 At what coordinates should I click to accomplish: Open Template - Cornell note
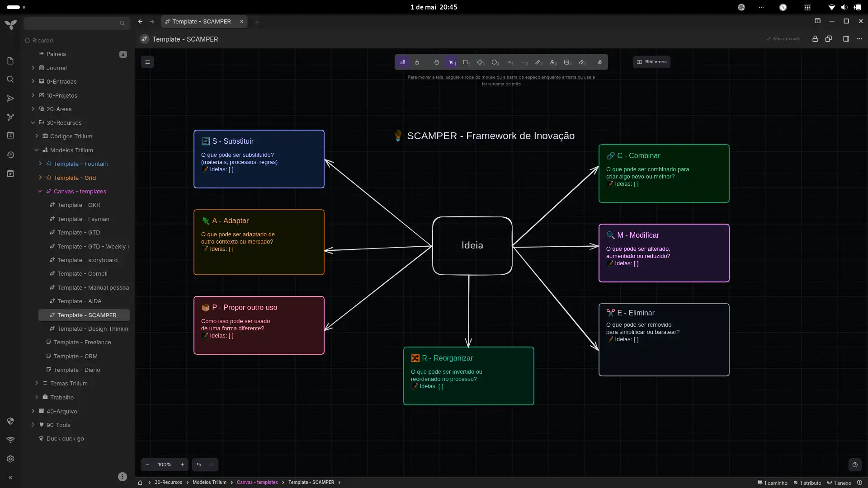[82, 274]
